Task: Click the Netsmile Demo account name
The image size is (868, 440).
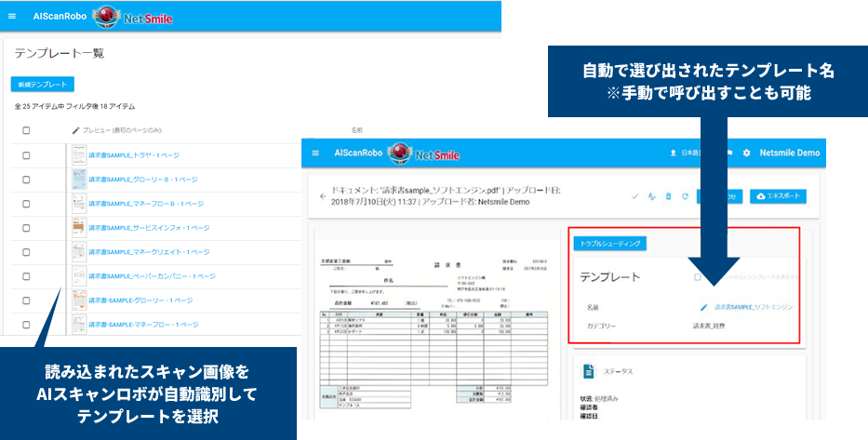Action: click(x=790, y=153)
